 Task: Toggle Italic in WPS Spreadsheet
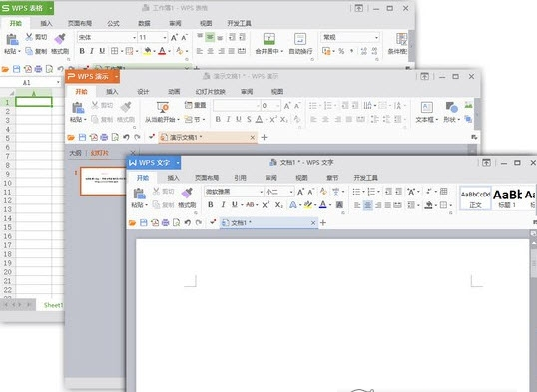pos(92,51)
